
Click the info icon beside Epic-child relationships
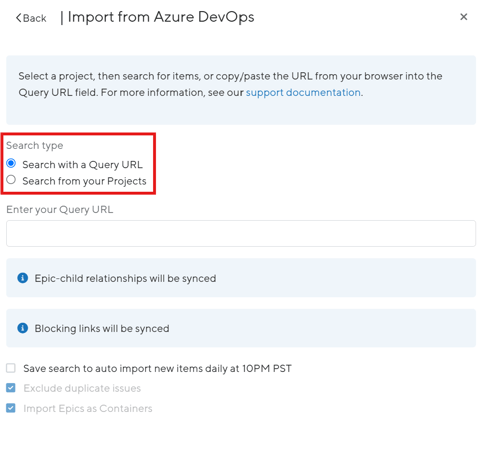pos(23,278)
